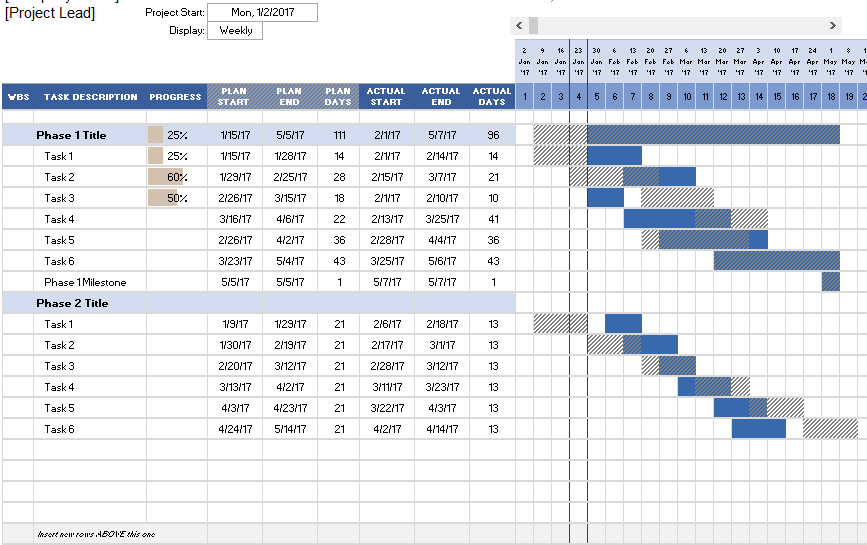Click the Phase 1 Title row
Viewport: 867px width, 545px height.
tap(259, 135)
